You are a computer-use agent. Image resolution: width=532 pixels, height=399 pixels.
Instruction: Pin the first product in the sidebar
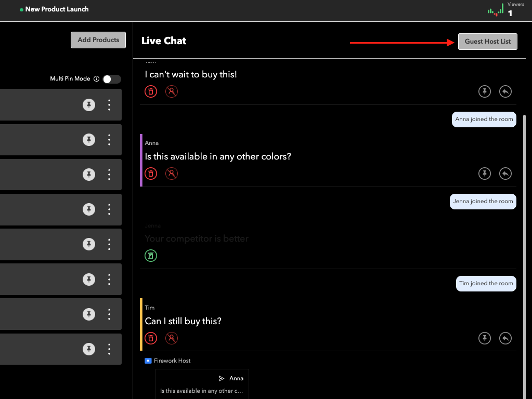click(89, 104)
